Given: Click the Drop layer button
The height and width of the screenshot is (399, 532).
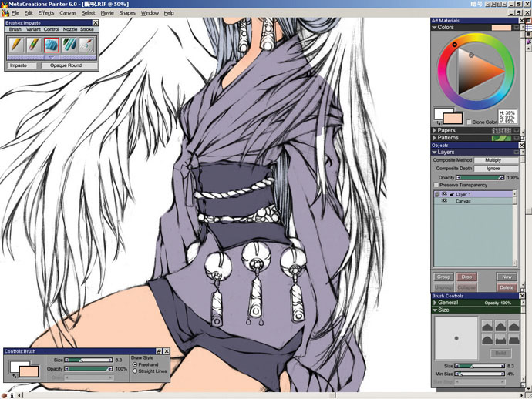Looking at the screenshot, I should point(466,277).
